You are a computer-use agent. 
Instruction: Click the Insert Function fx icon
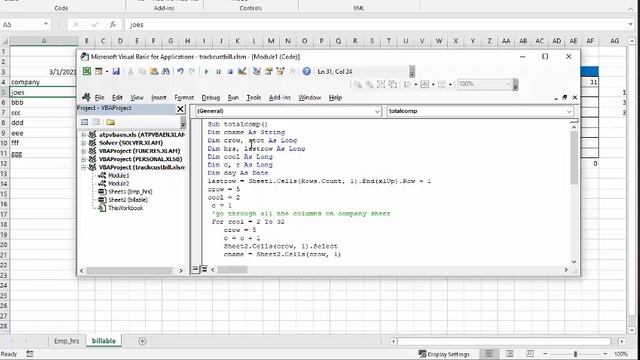click(113, 25)
